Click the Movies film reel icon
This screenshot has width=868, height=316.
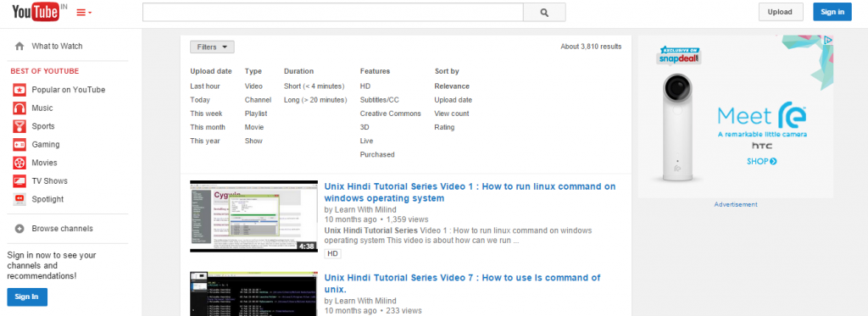click(x=19, y=163)
